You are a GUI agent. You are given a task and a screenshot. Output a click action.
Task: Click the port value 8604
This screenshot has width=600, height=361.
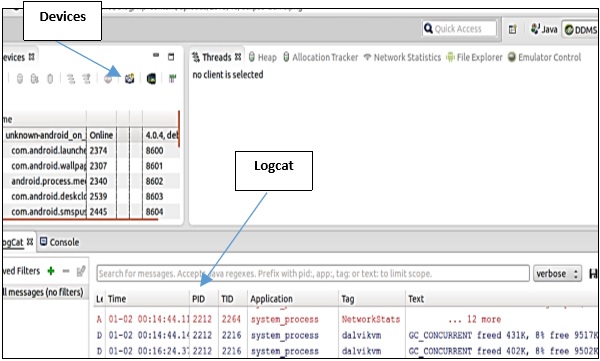click(154, 212)
